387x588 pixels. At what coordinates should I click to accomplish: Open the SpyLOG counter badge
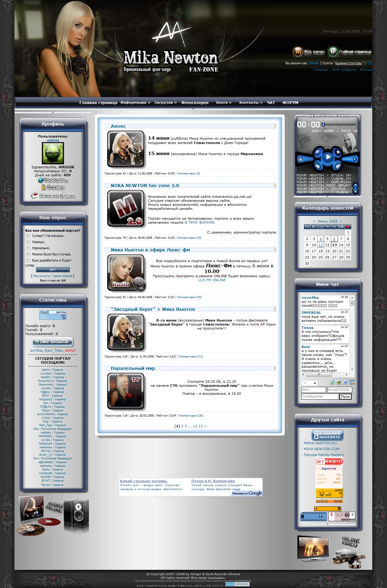(329, 493)
